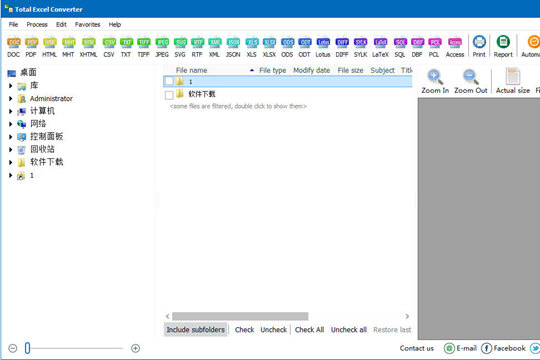Convert to XLS format
This screenshot has height=360, width=540.
click(252, 47)
